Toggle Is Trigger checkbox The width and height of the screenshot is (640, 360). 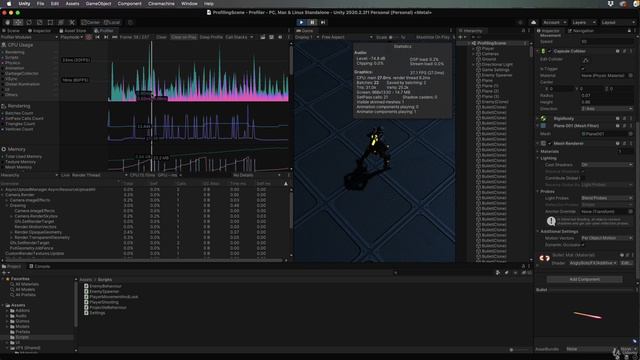pos(583,69)
